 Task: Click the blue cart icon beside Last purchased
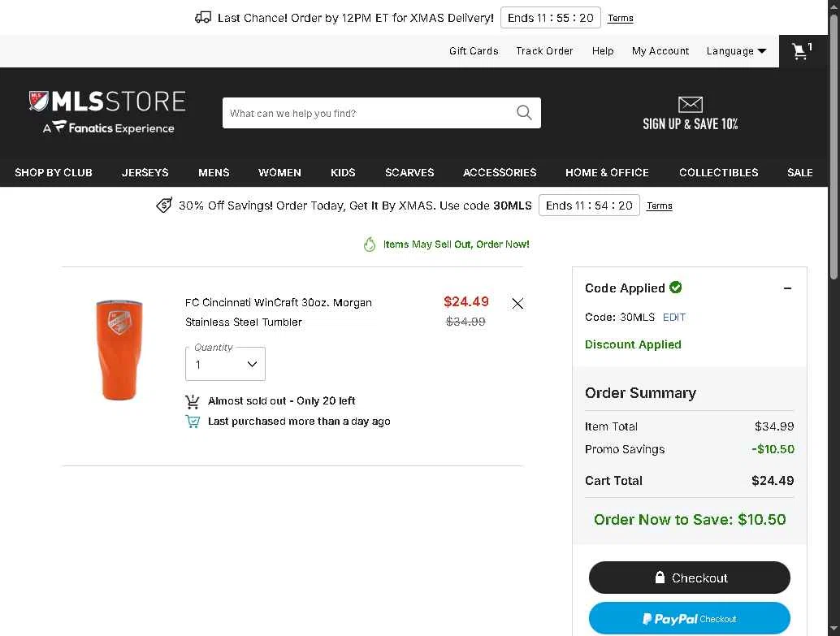pos(193,421)
